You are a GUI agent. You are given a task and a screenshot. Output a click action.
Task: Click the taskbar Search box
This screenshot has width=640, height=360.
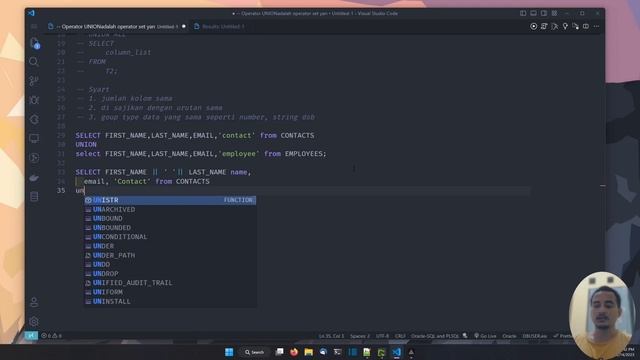[254, 352]
